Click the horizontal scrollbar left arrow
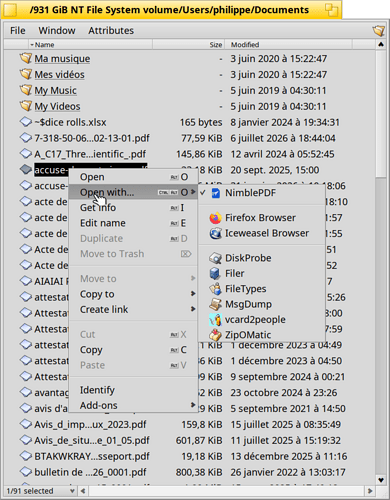Screen dimensions: 390x500 [x=83, y=491]
